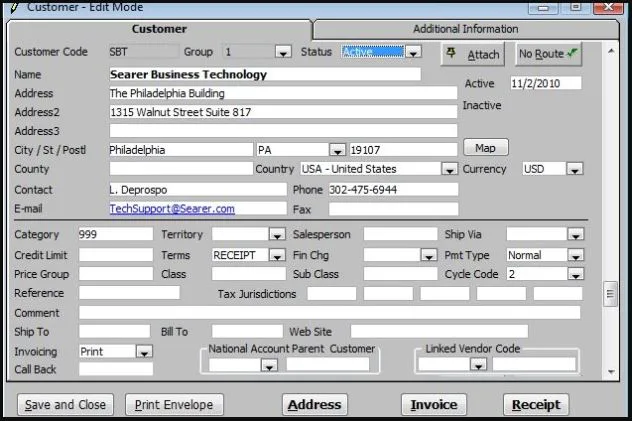Click the Map button
The height and width of the screenshot is (421, 632).
486,148
